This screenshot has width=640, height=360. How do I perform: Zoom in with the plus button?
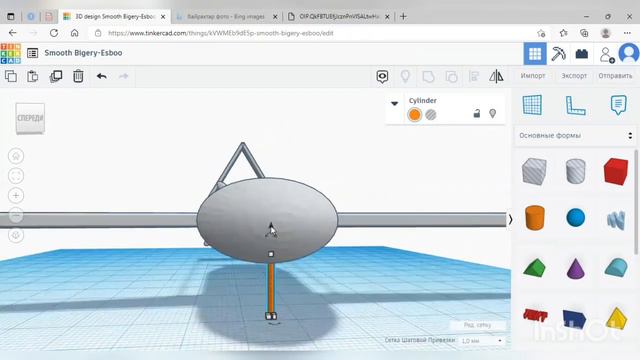(16, 196)
